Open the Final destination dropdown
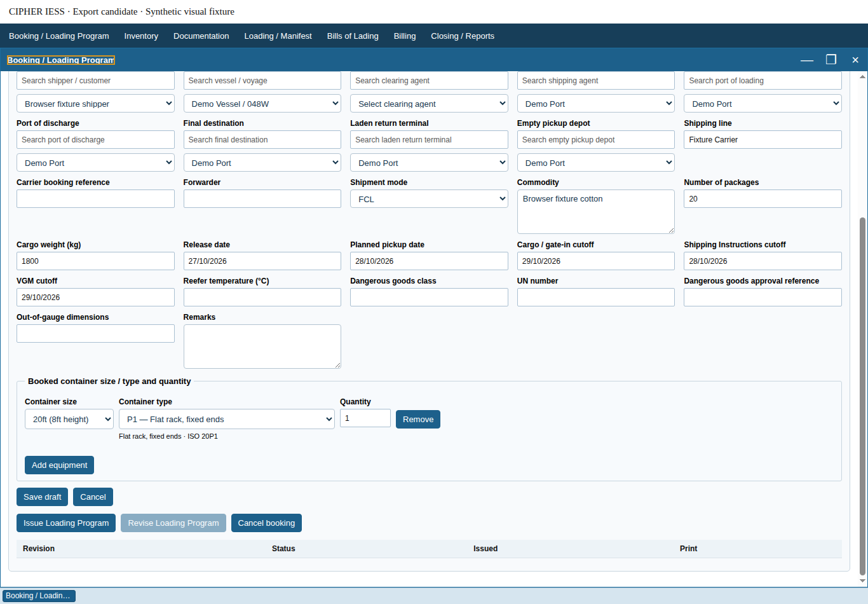 [x=262, y=163]
